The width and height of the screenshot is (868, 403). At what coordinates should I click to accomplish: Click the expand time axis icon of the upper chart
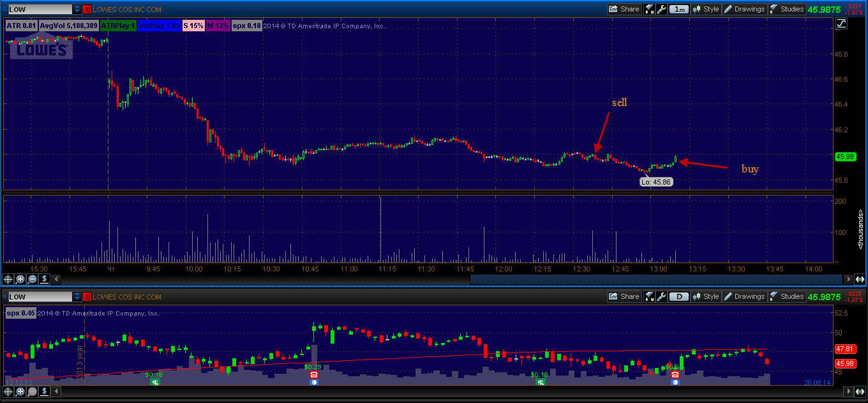[860, 279]
